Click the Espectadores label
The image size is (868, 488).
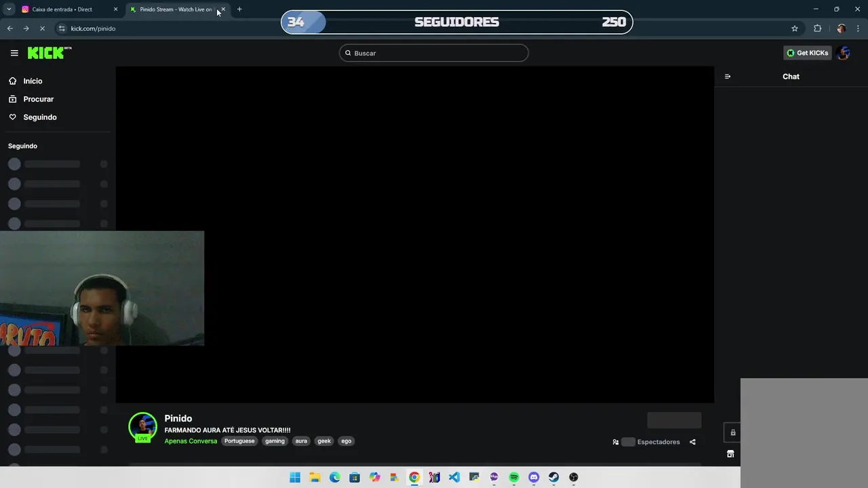point(658,442)
